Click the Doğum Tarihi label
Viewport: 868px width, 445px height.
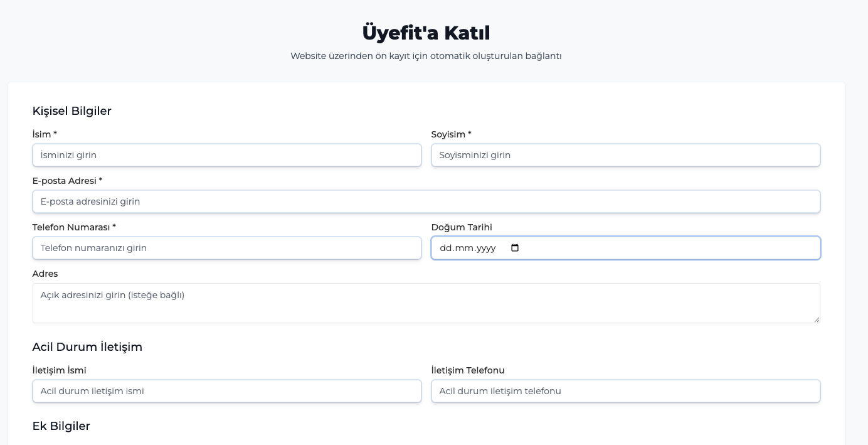pos(461,227)
